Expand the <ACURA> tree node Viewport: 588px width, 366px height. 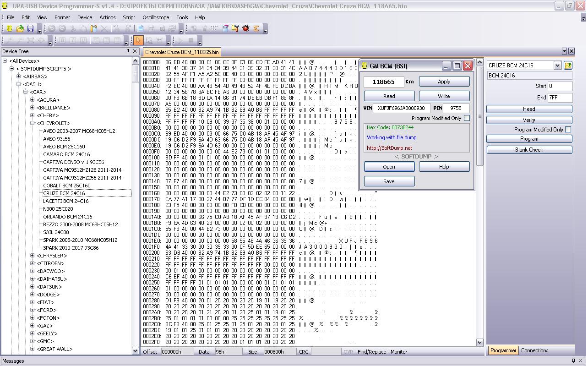33,100
